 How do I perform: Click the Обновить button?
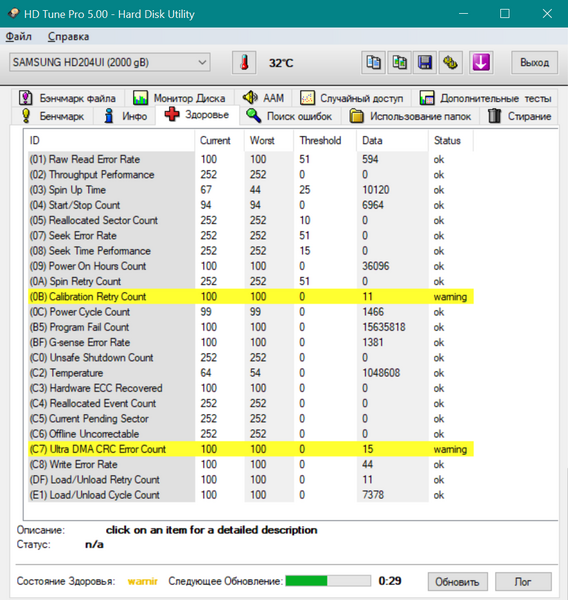(457, 582)
